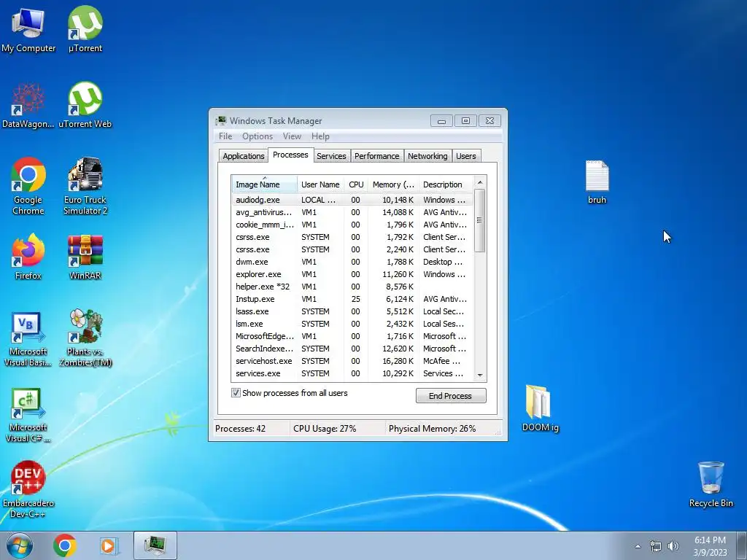Click the csrss.exe row with 2,240 K
This screenshot has height=560, width=747.
352,249
